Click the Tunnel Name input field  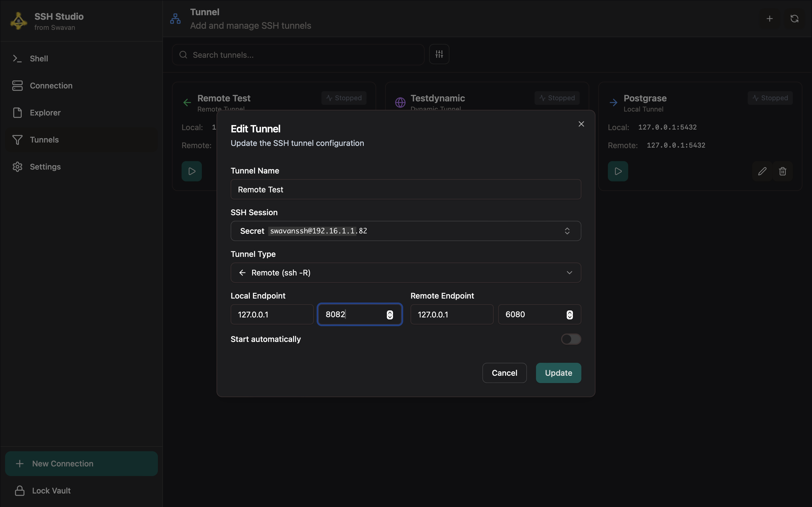point(406,190)
